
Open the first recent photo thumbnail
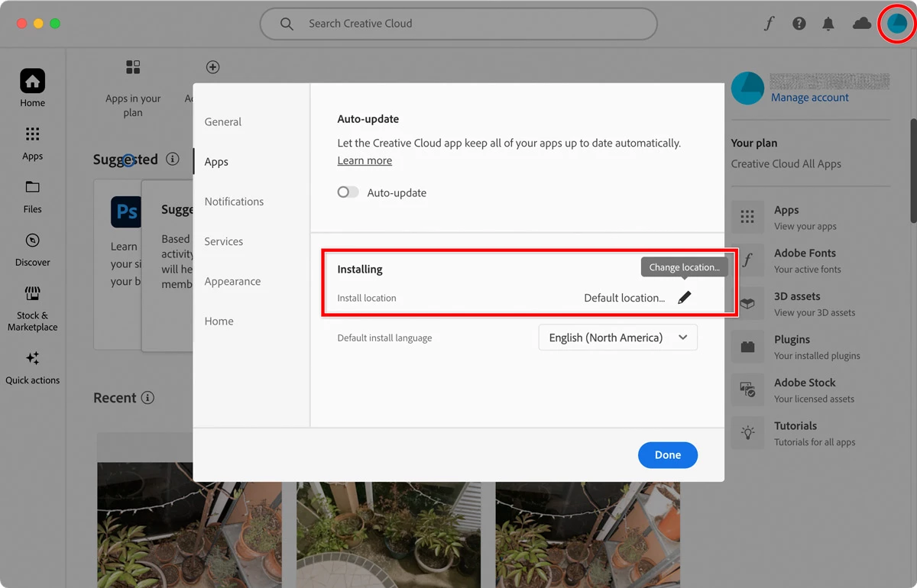(190, 524)
